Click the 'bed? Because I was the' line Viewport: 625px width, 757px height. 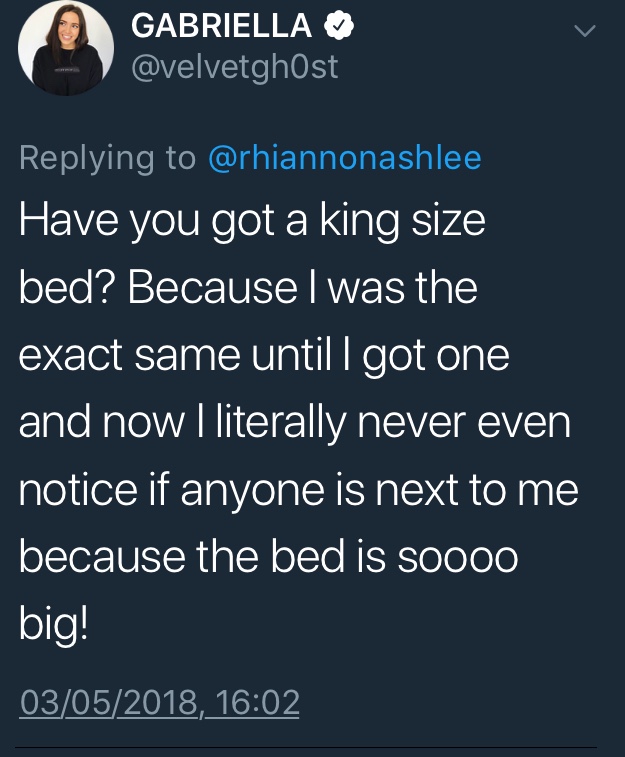pyautogui.click(x=248, y=288)
